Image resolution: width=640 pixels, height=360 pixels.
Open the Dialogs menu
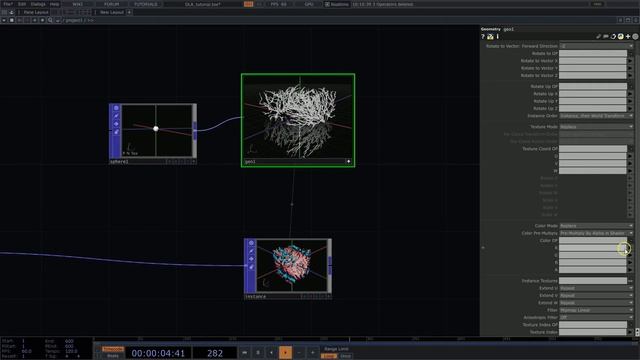click(x=38, y=4)
